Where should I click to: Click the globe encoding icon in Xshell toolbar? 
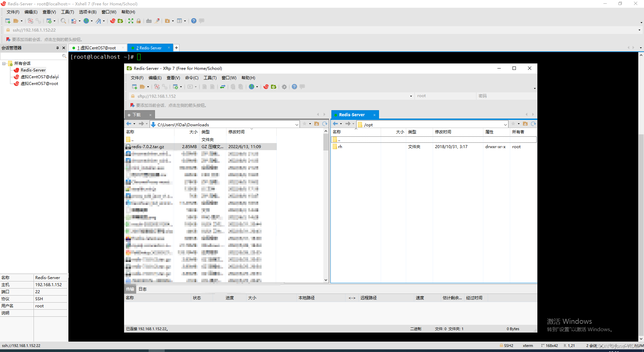coord(86,21)
